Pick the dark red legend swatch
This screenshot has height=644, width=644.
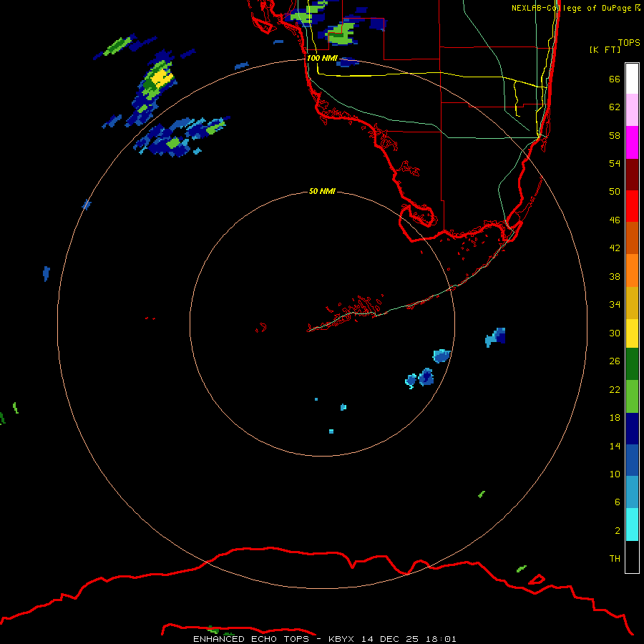coord(632,175)
